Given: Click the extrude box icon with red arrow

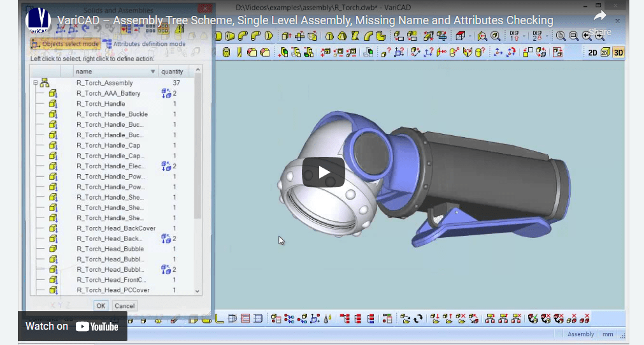Looking at the screenshot, I should tap(286, 36).
